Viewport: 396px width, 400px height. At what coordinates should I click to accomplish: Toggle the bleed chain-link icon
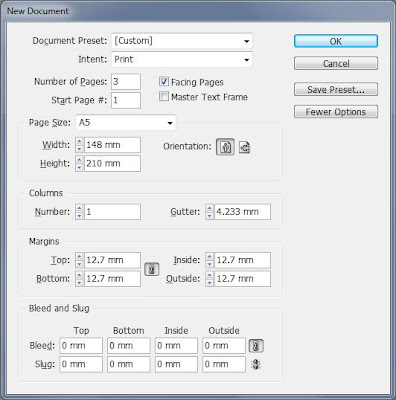point(256,346)
